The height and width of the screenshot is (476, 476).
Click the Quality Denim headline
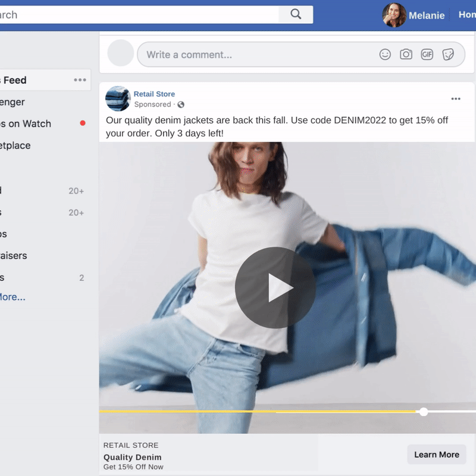pos(132,457)
